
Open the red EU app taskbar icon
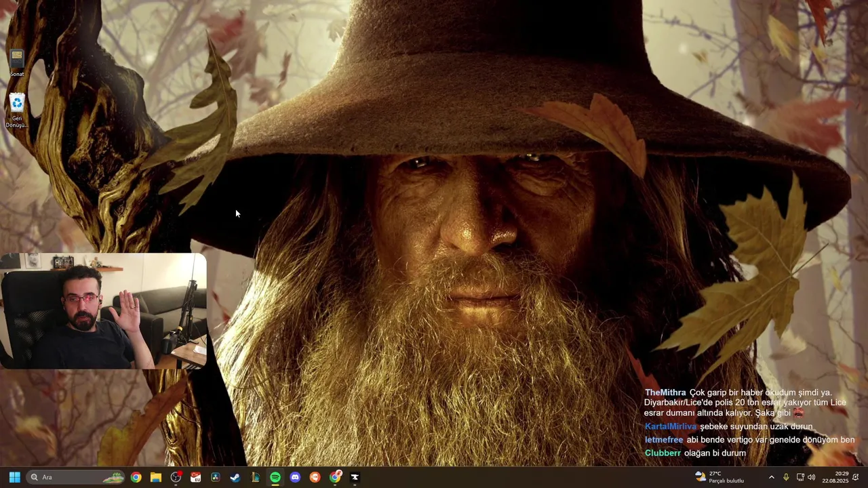click(195, 477)
